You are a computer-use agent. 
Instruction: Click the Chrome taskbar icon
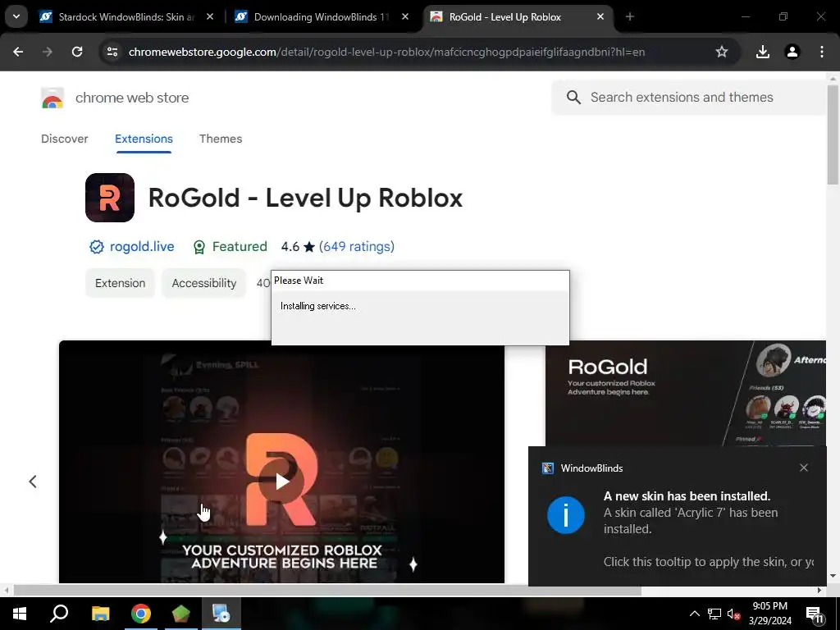pyautogui.click(x=141, y=614)
